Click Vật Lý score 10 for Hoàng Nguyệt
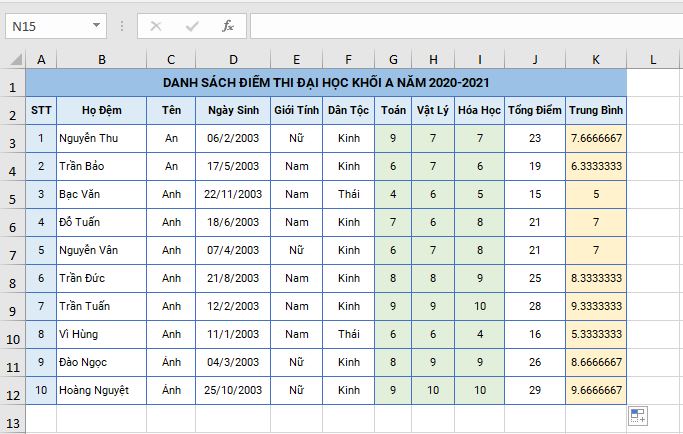 click(433, 390)
